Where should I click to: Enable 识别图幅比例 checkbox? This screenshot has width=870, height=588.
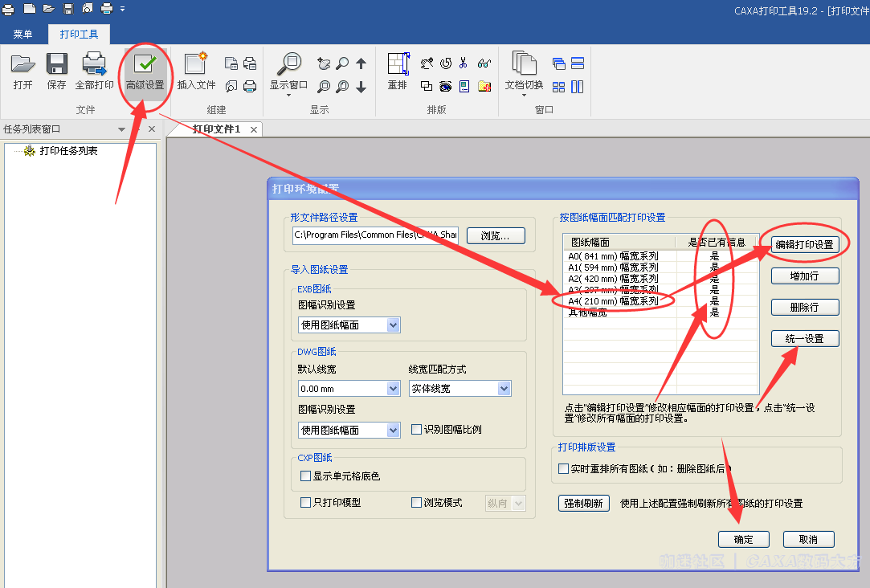point(416,430)
